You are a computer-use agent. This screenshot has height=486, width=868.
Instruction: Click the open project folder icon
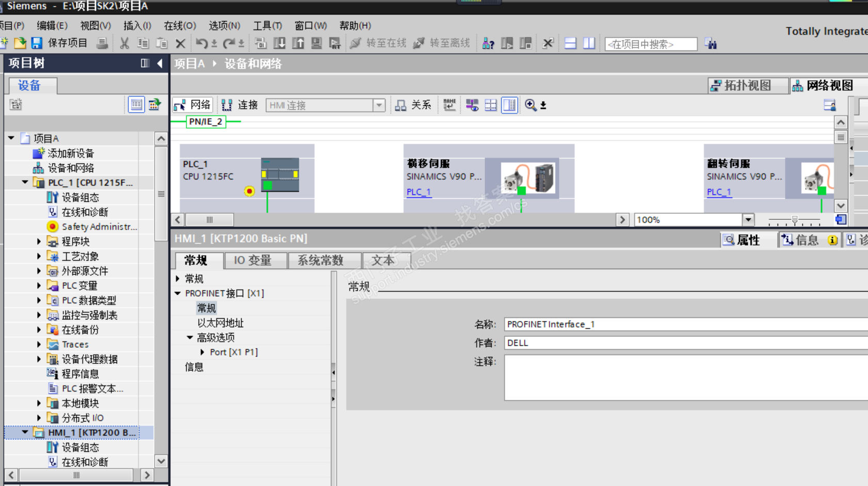point(20,43)
